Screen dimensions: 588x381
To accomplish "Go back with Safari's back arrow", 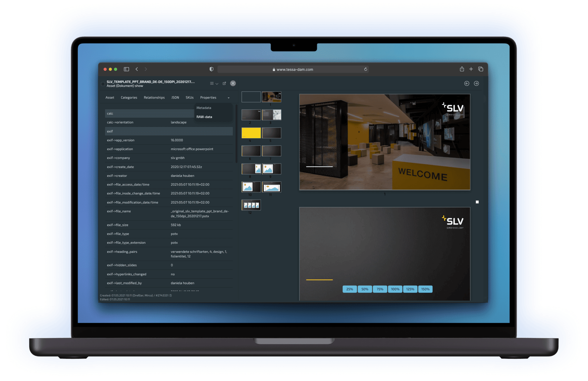I will click(137, 69).
